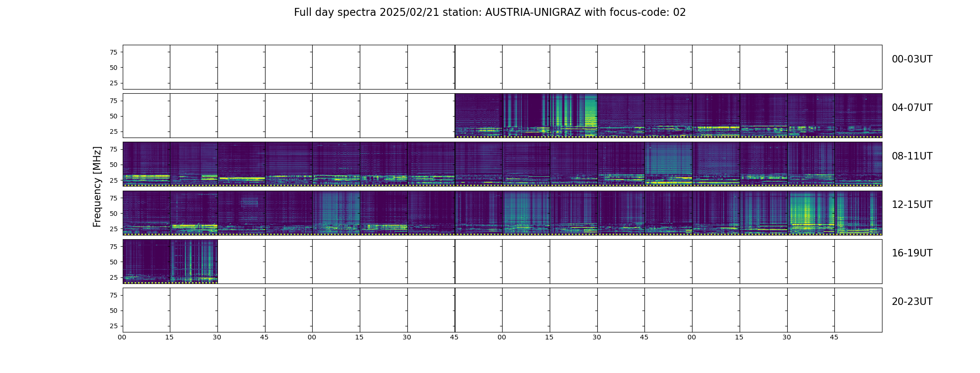Open the first data panel at 05:45 in 04-07UT row
The width and height of the screenshot is (980, 373).
point(479,116)
